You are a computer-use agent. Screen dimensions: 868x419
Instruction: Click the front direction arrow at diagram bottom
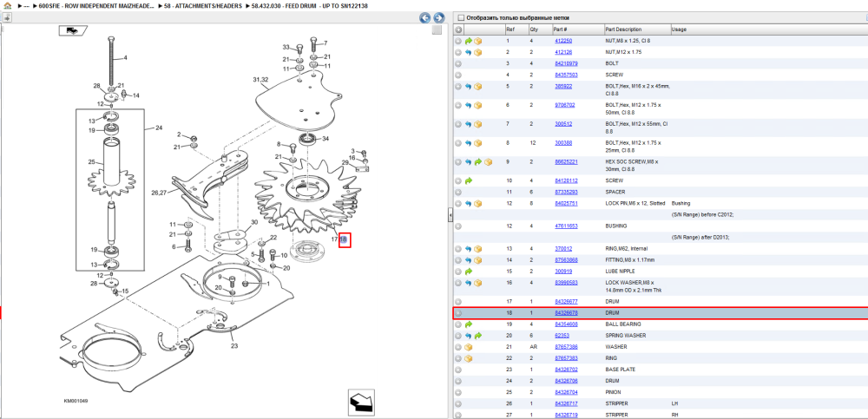click(x=361, y=403)
